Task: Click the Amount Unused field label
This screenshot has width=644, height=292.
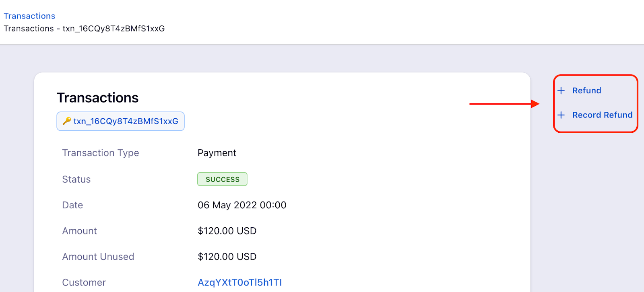Action: click(x=98, y=257)
